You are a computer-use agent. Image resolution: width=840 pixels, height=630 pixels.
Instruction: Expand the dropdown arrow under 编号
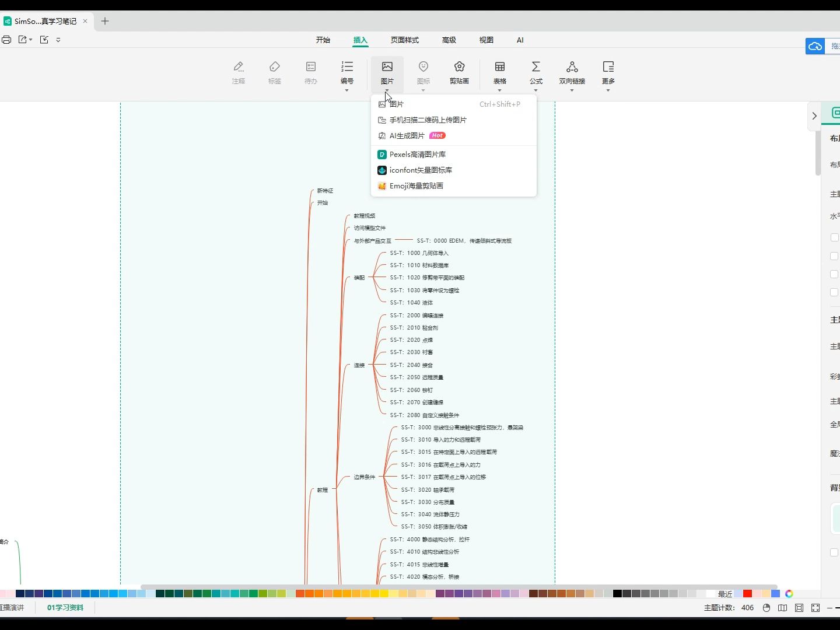coord(347,90)
